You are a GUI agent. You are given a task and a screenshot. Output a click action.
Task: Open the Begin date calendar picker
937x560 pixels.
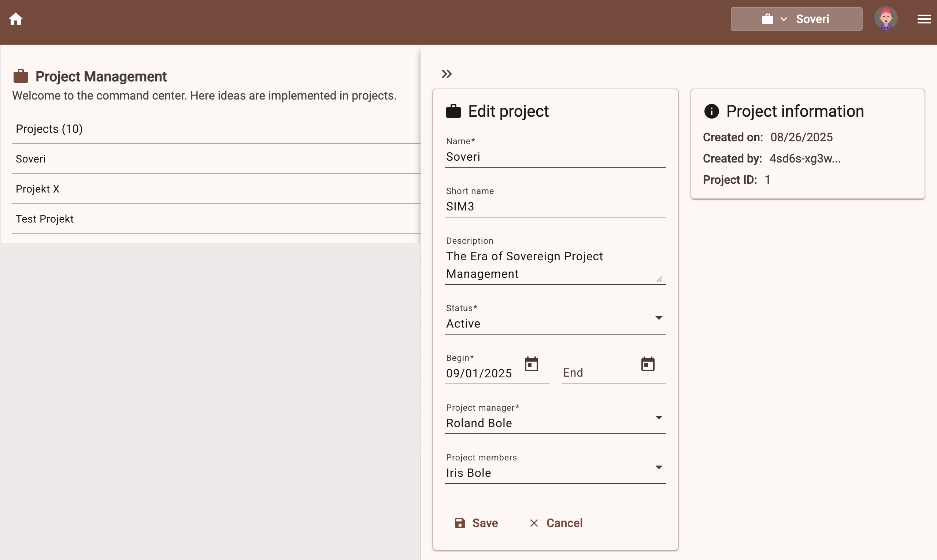tap(531, 364)
